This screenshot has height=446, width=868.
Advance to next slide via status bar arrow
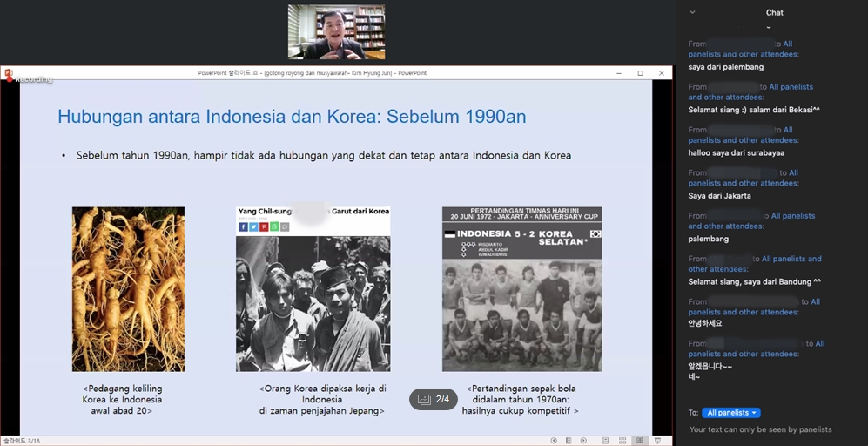click(x=582, y=441)
